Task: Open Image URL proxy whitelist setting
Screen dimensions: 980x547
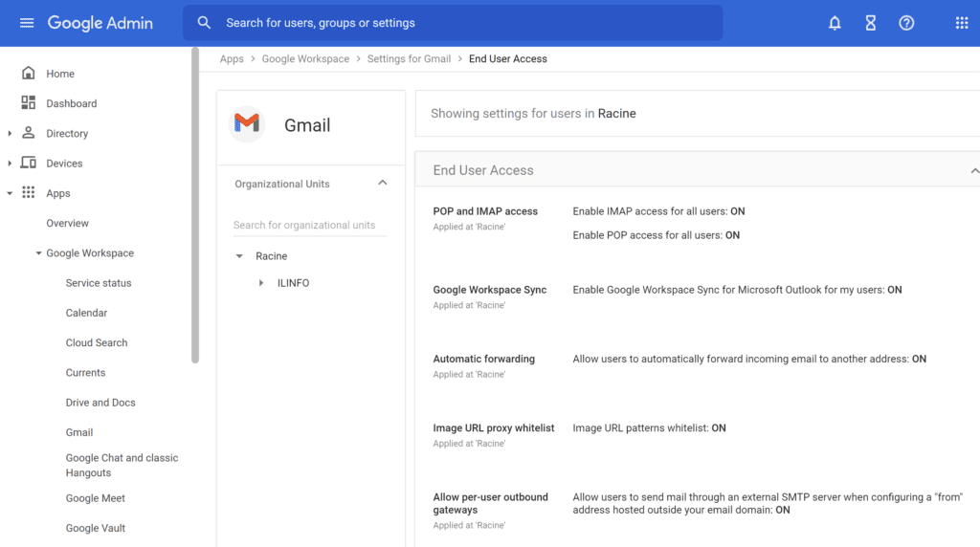Action: tap(494, 427)
